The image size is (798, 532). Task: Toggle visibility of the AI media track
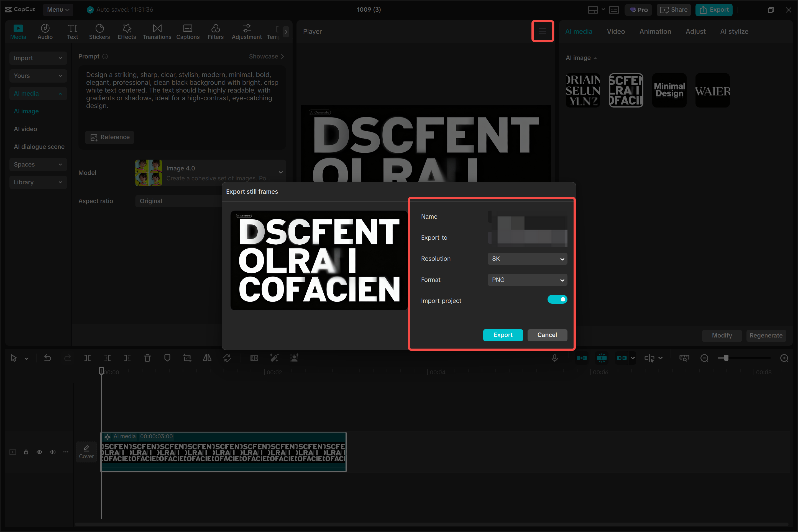[x=39, y=452]
